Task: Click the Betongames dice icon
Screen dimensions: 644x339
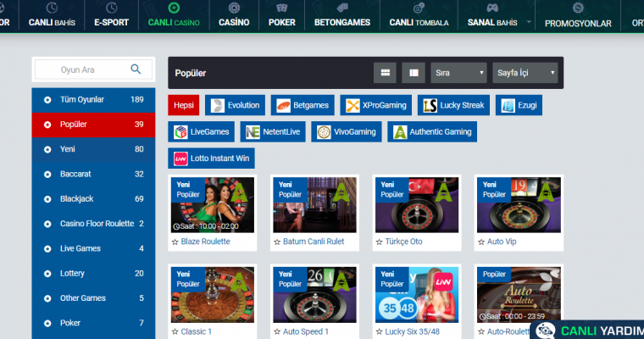Action: tap(342, 8)
